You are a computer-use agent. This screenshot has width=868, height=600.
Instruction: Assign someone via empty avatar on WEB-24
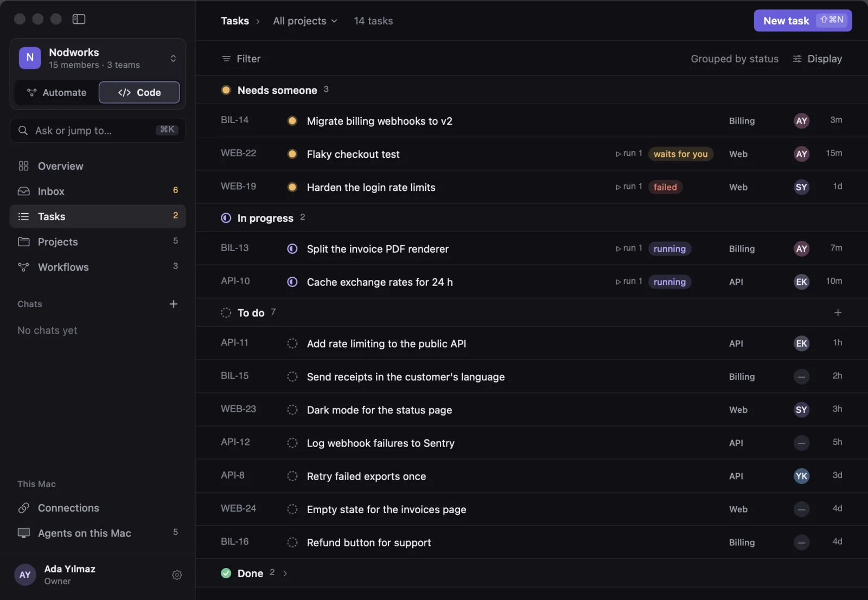pyautogui.click(x=801, y=509)
